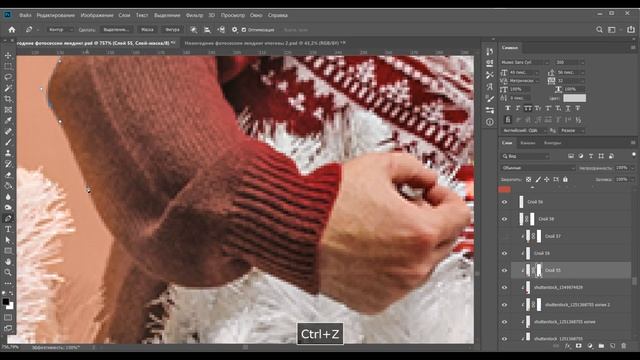The image size is (640, 360).
Task: Select the Crop tool
Action: 8,99
